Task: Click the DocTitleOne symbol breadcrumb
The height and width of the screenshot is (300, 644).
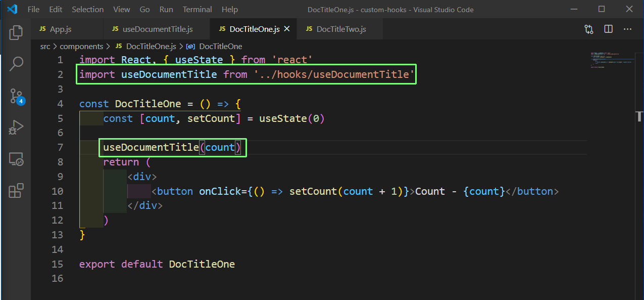Action: click(x=214, y=46)
